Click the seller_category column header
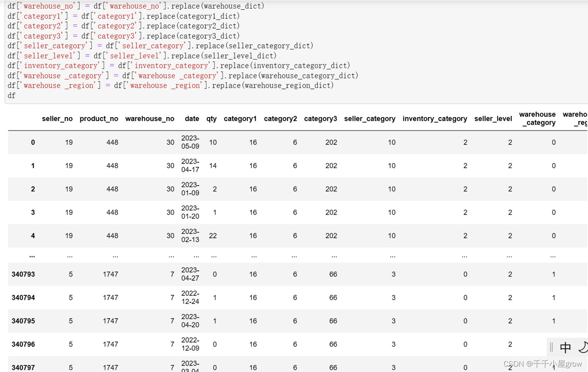 (370, 119)
